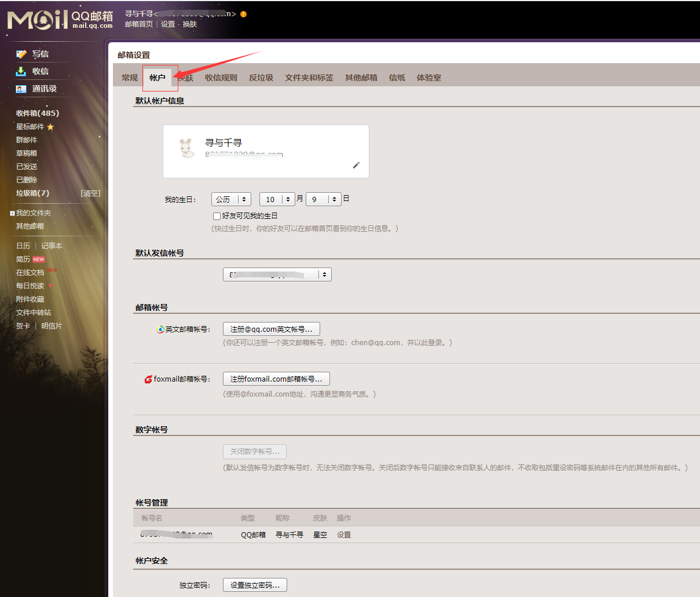This screenshot has height=597, width=700.
Task: Click 设置 in the account management row
Action: tap(344, 535)
